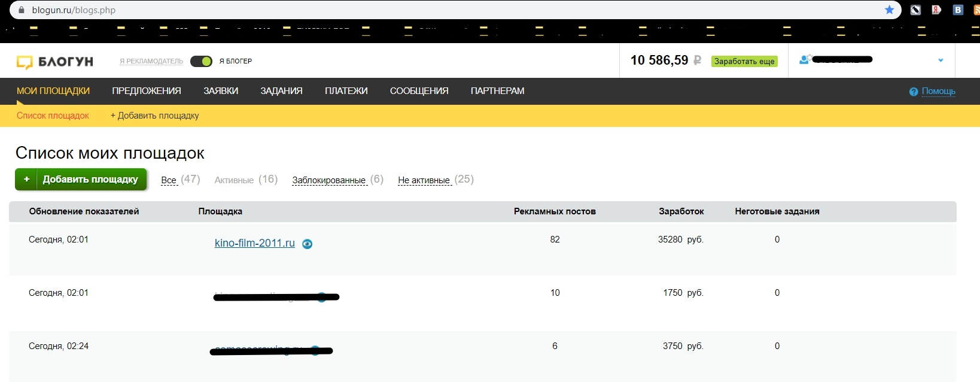
Task: Open СООБЩЕНИЯ menu
Action: (419, 91)
